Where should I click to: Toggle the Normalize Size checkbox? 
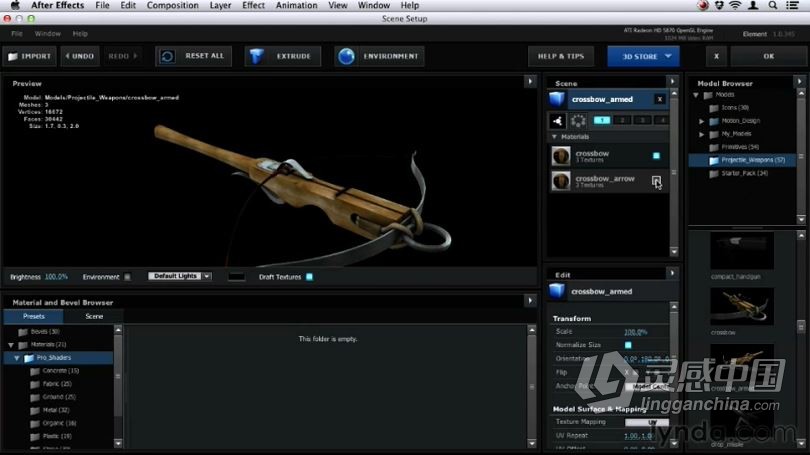pyautogui.click(x=628, y=345)
